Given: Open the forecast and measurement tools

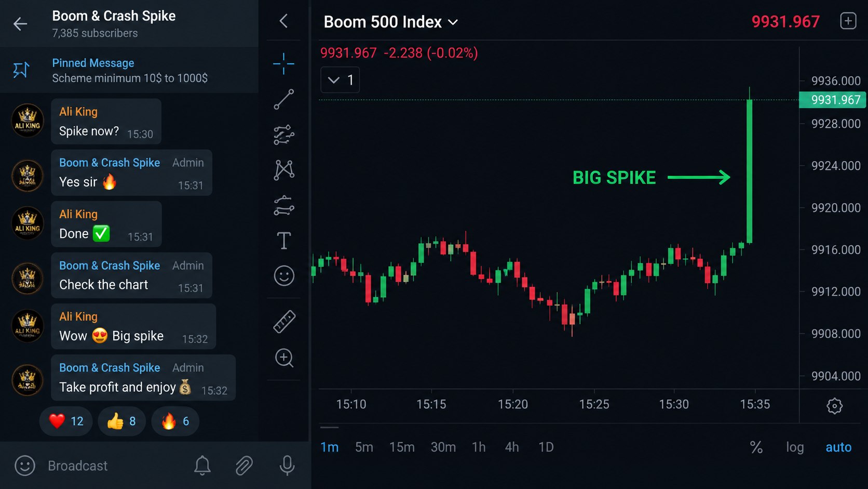Looking at the screenshot, I should [x=284, y=205].
